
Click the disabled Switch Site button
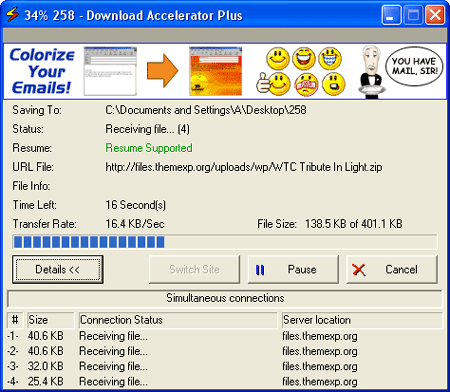tap(194, 270)
